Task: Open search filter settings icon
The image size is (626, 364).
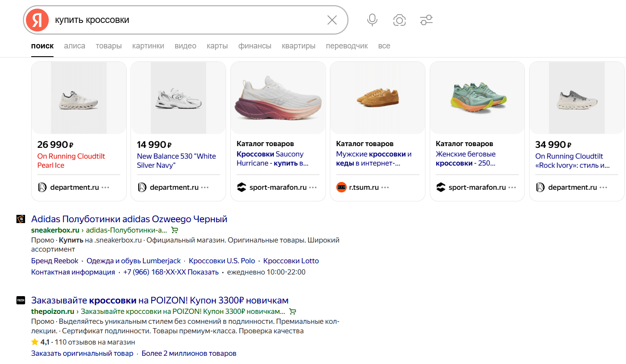Action: 426,20
